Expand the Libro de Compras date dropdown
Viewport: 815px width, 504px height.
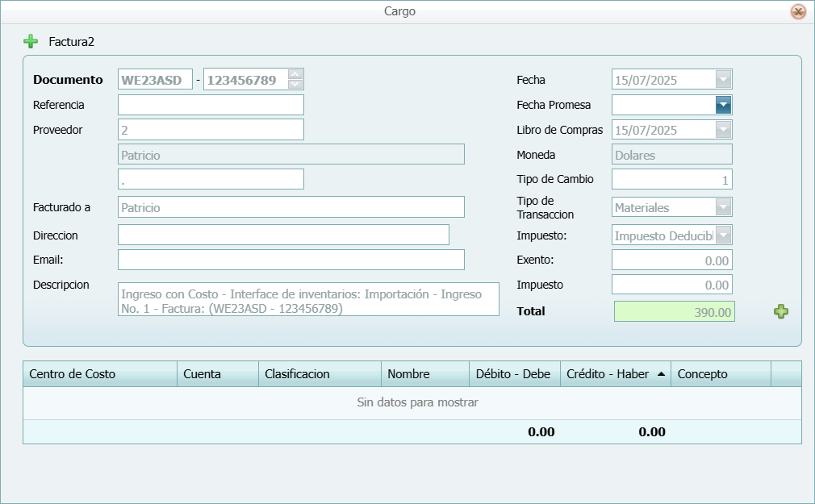pyautogui.click(x=724, y=130)
